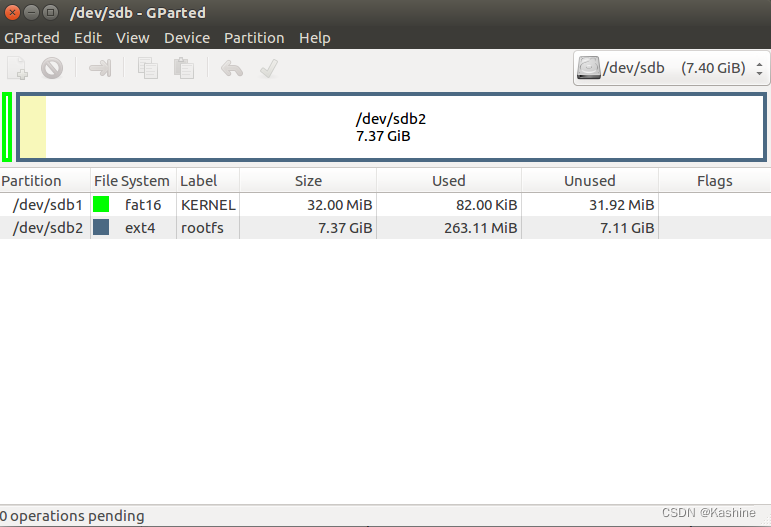Click the Delete partition toolbar icon

click(52, 69)
